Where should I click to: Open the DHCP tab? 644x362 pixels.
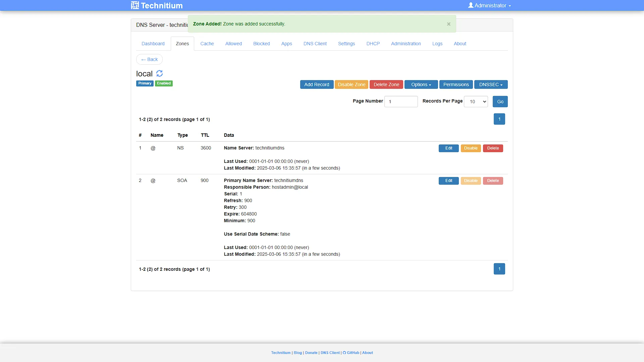(x=373, y=44)
